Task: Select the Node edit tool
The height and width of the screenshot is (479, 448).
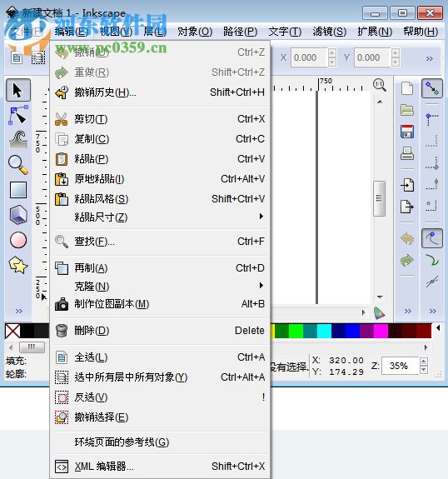Action: (x=18, y=115)
